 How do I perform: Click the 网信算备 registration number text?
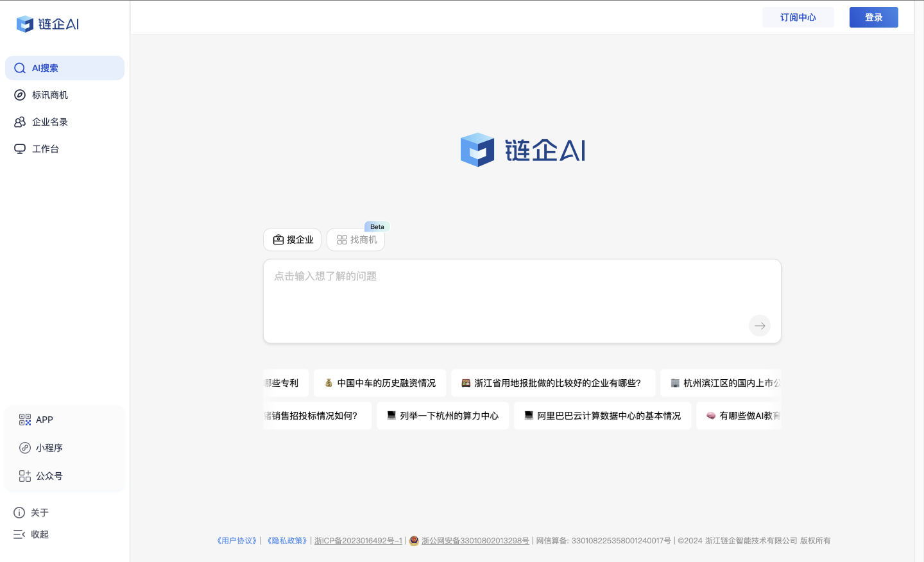603,541
